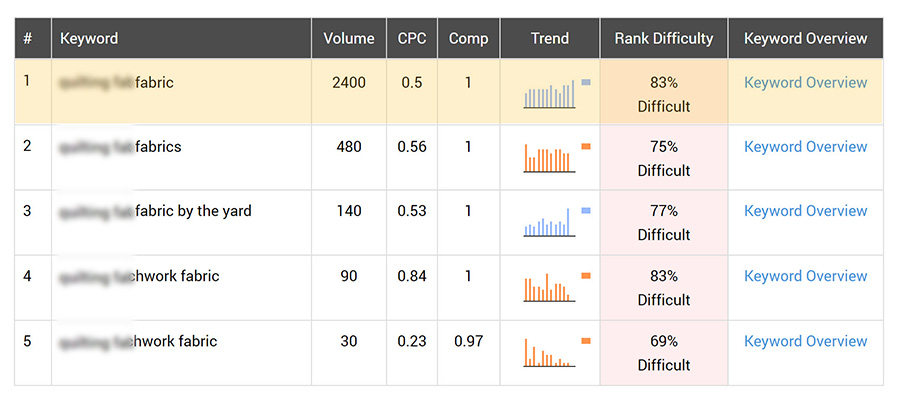
Task: Click row number 3
Action: [27, 211]
